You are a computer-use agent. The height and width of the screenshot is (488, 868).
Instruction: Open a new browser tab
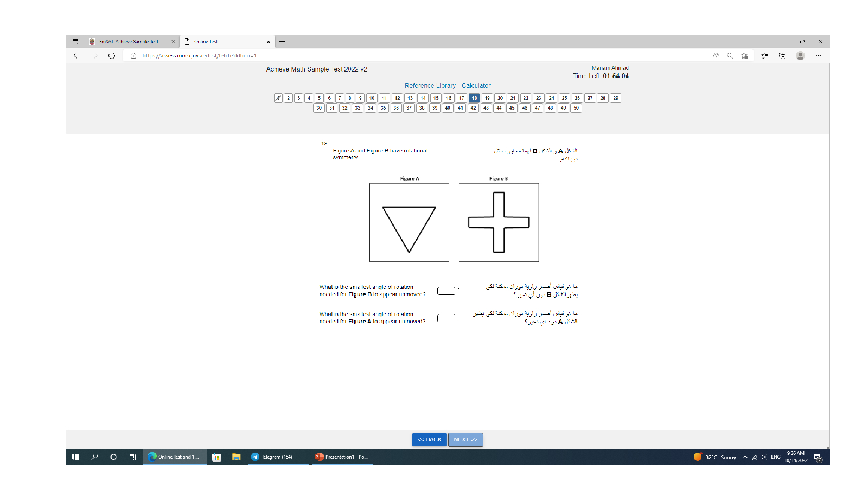(282, 42)
